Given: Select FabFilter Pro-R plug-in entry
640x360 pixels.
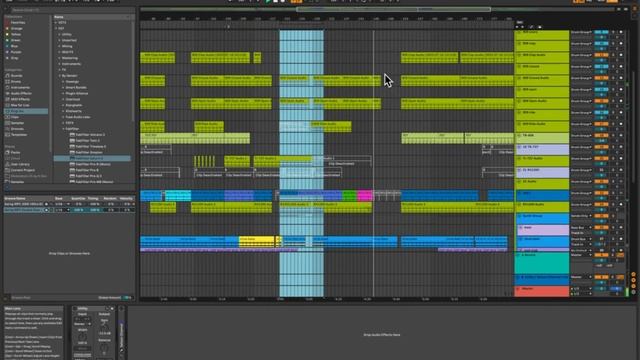Looking at the screenshot, I should [87, 170].
